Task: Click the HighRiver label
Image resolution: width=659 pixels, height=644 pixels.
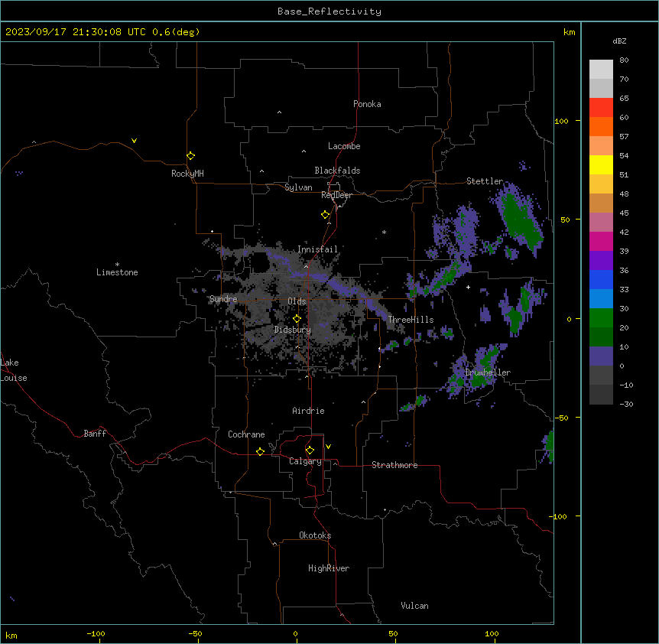Action: [329, 568]
